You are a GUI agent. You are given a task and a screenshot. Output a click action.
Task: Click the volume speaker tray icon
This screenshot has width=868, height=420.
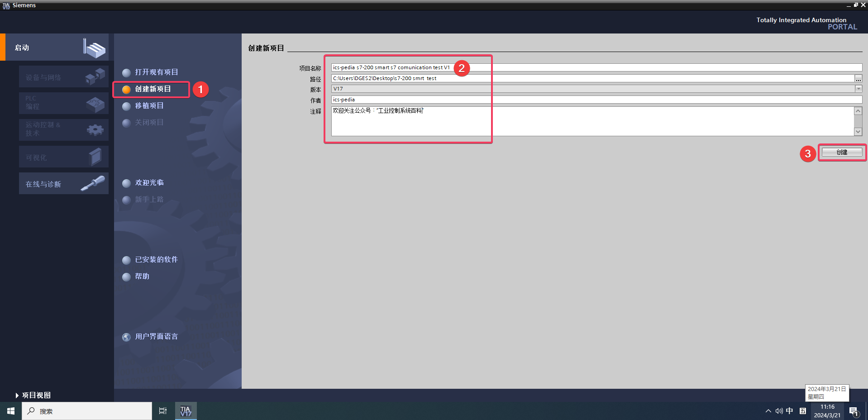[x=779, y=411]
